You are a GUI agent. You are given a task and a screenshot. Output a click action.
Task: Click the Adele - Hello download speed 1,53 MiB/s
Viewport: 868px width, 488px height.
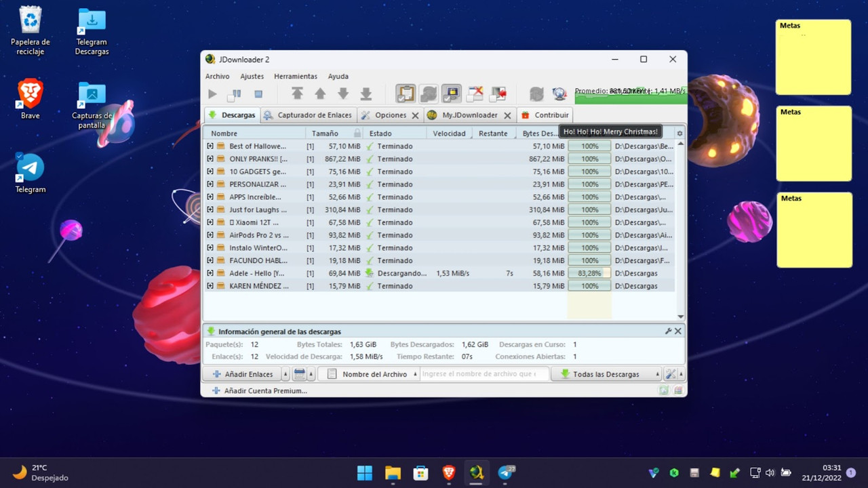[x=453, y=273]
